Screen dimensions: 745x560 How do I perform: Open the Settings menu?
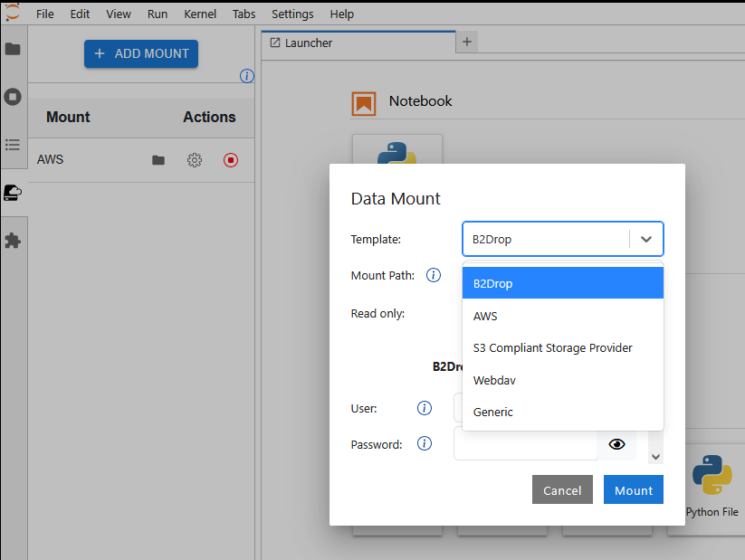(x=292, y=14)
